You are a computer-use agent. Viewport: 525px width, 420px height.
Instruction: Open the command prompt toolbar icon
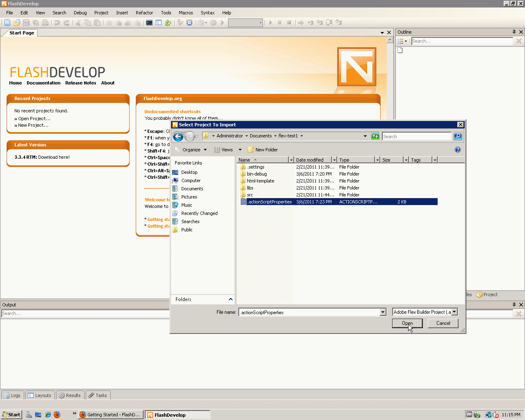point(149,23)
